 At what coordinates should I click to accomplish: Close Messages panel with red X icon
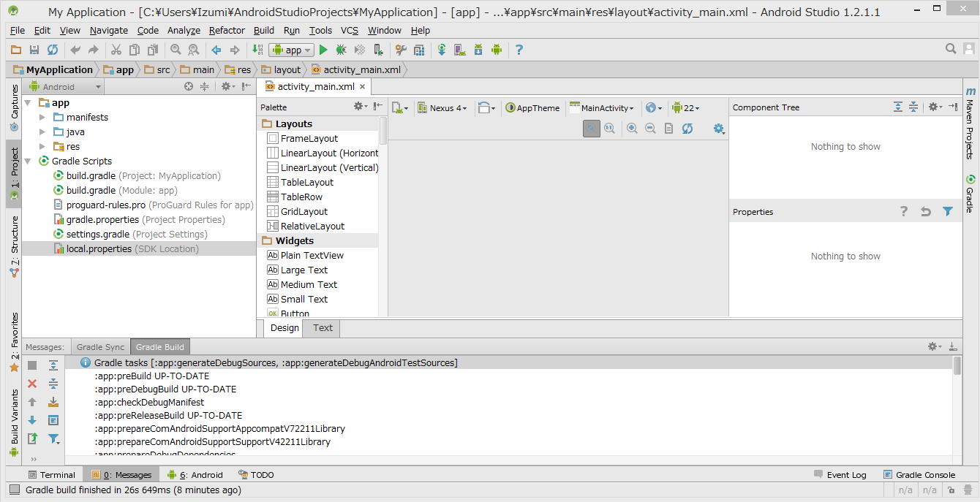tap(32, 384)
